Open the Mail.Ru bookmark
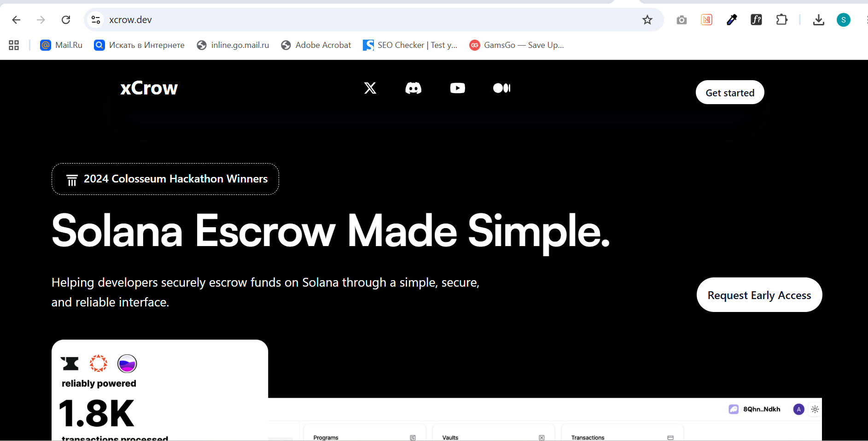Screen dimensions: 868x441 (x=61, y=45)
